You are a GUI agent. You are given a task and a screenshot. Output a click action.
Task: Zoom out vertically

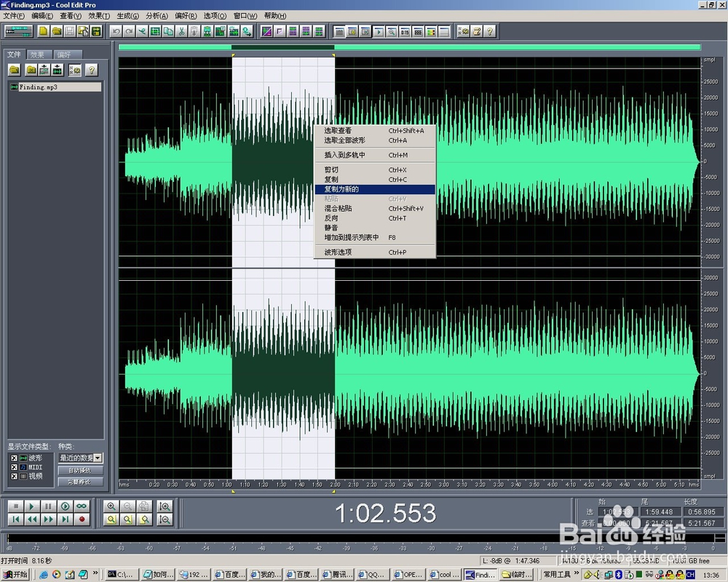[x=165, y=520]
